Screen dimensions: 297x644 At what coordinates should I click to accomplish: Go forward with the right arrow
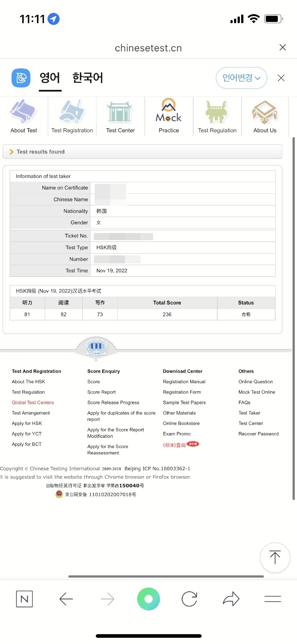pyautogui.click(x=107, y=599)
